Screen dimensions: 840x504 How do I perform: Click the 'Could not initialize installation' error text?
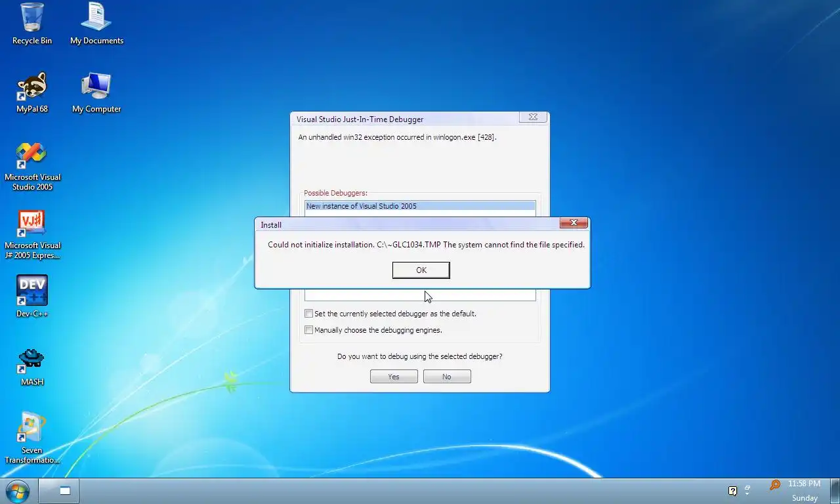[x=426, y=245]
